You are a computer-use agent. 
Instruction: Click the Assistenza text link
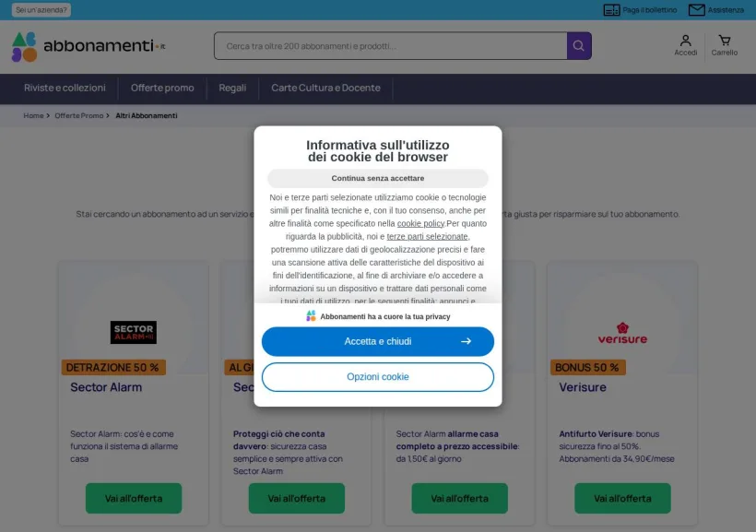pos(726,9)
